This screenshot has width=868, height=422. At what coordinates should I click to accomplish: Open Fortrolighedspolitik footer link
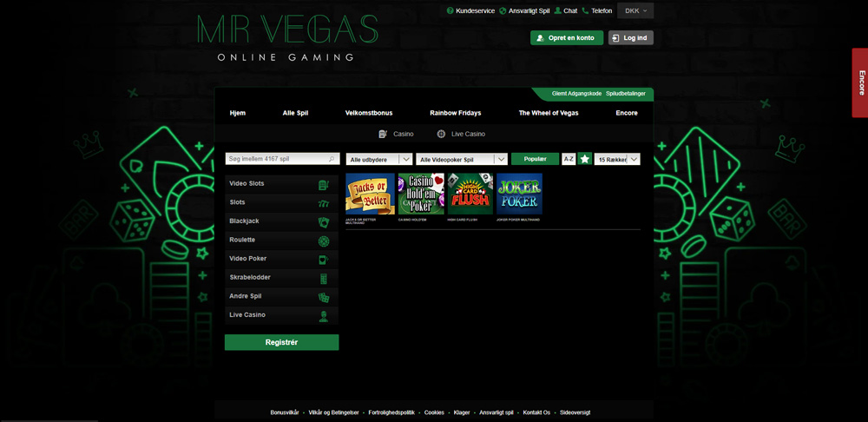pos(392,412)
